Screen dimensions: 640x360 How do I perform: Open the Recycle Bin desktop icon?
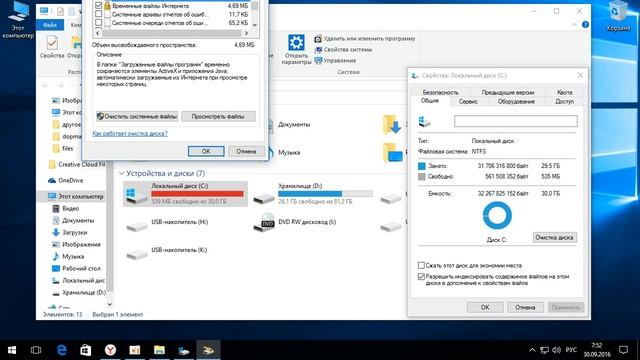[618, 16]
